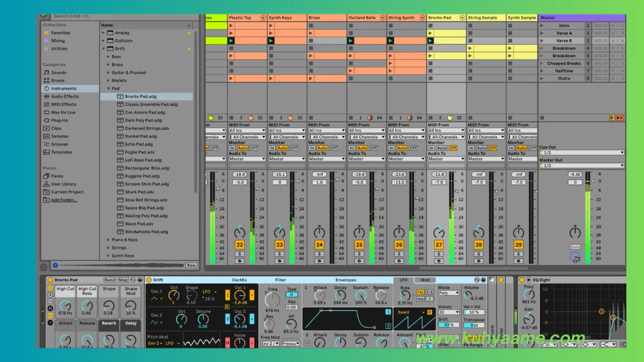Mute track 27 using its activator button
The height and width of the screenshot is (362, 644).
[439, 245]
